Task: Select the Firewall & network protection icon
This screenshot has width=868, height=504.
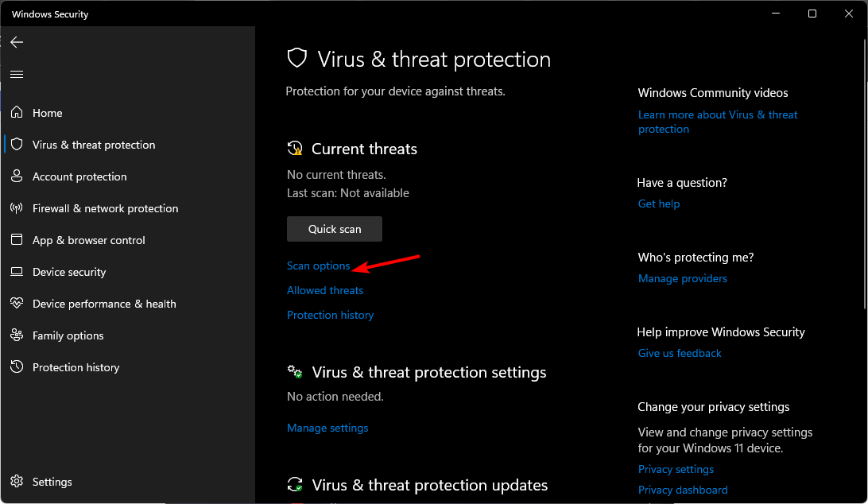Action: (17, 208)
